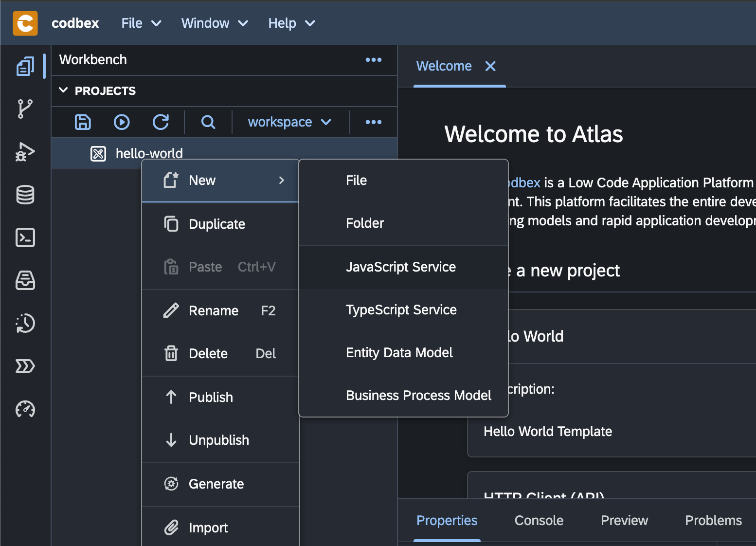Open the Workbench perspective icon in sidebar
756x546 pixels.
pos(25,66)
